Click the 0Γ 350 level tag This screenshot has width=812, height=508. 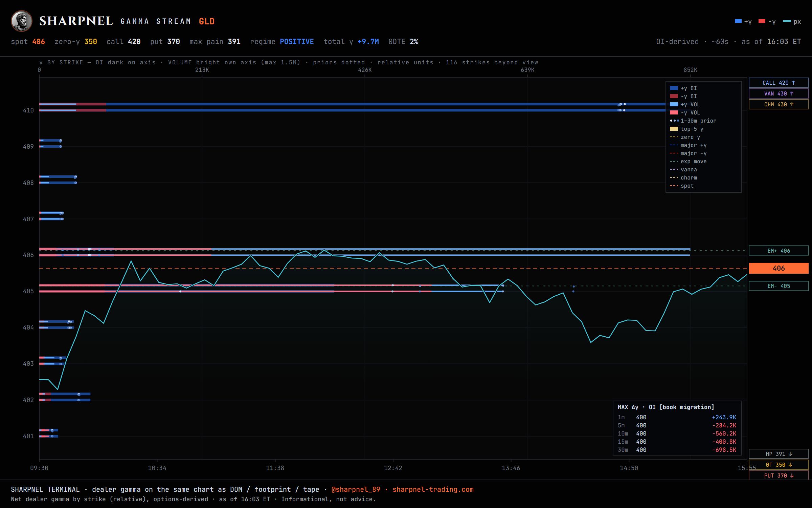click(779, 465)
